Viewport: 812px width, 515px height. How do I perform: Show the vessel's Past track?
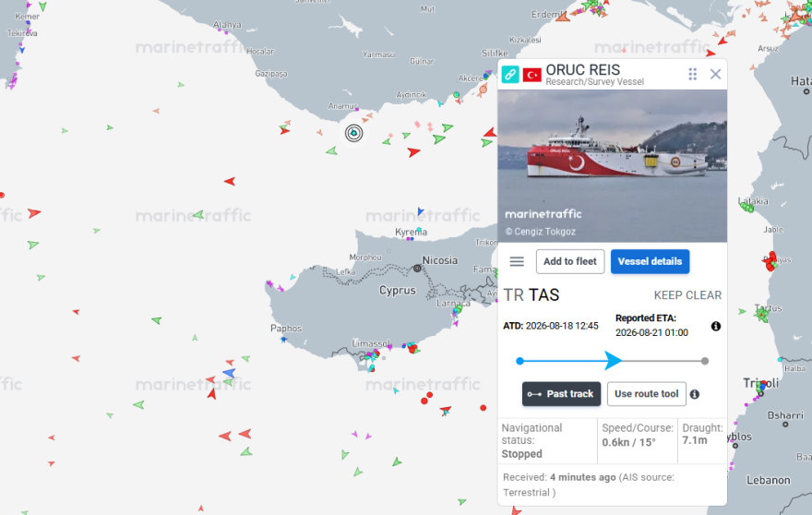point(561,394)
